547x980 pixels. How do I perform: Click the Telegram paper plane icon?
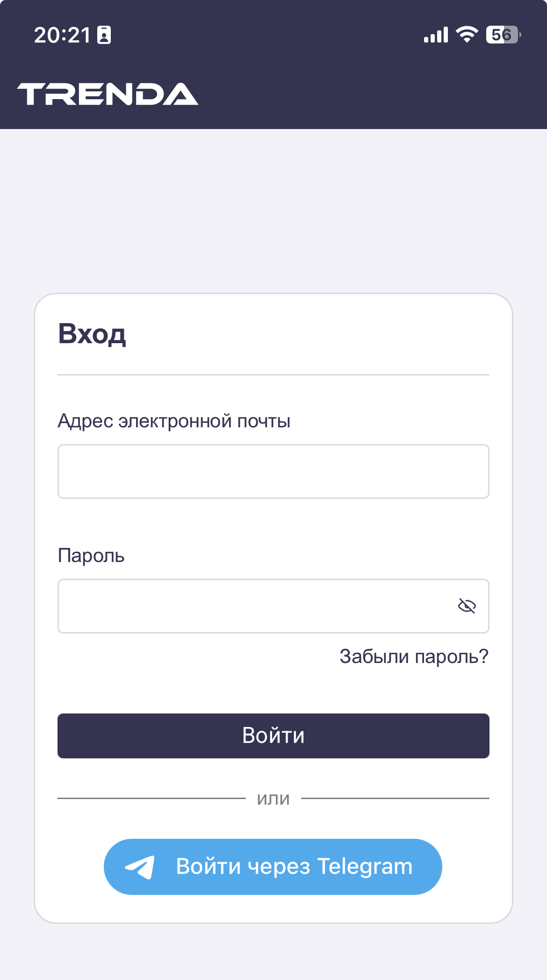140,867
